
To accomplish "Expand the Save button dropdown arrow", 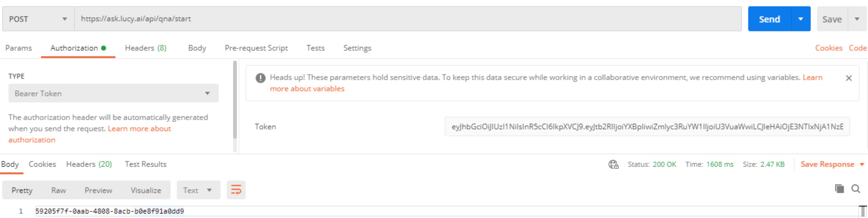I will click(857, 19).
